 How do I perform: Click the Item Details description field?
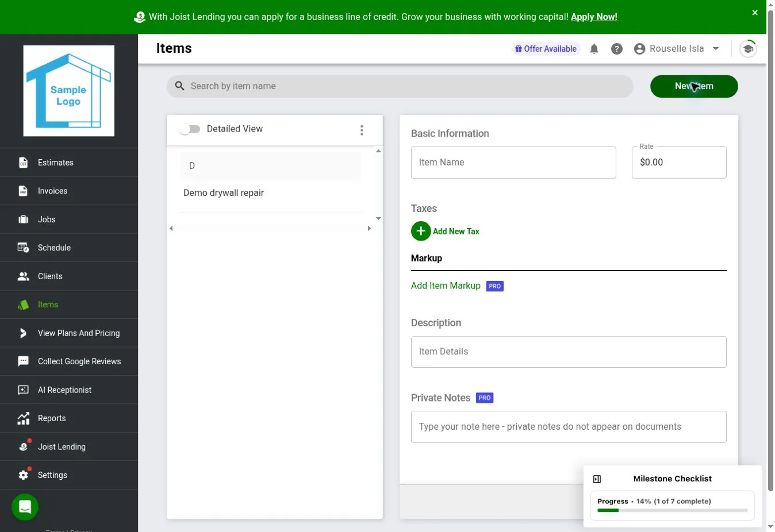569,352
